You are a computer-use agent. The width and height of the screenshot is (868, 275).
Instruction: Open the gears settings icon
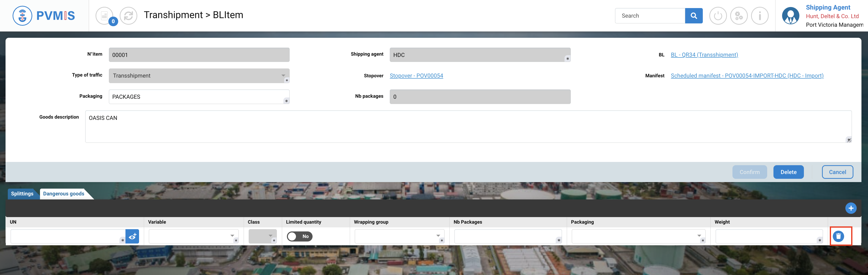point(739,16)
